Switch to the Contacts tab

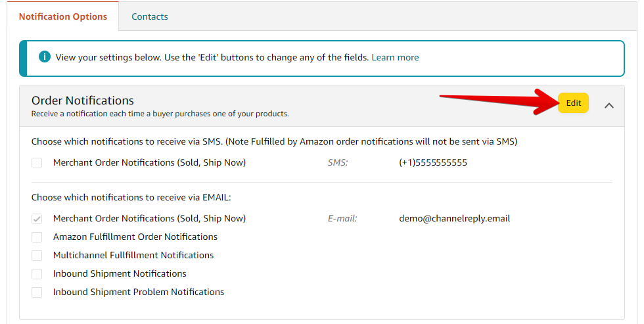pos(150,16)
